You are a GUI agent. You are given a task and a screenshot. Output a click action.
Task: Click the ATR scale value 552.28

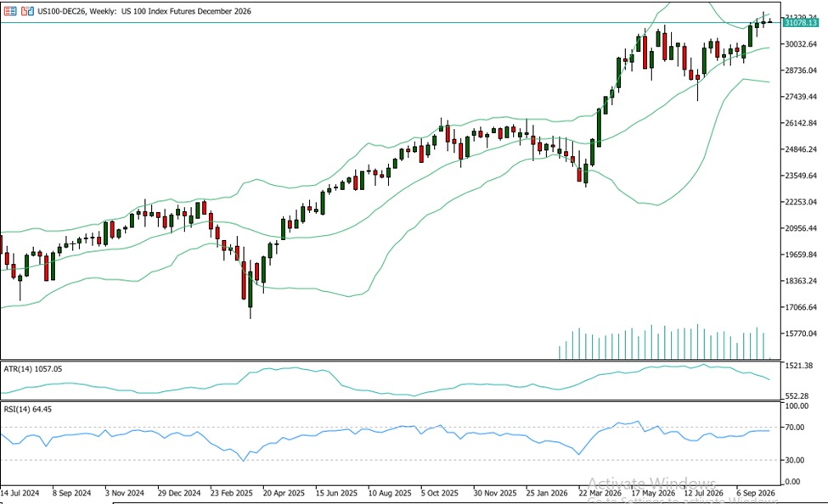[797, 395]
